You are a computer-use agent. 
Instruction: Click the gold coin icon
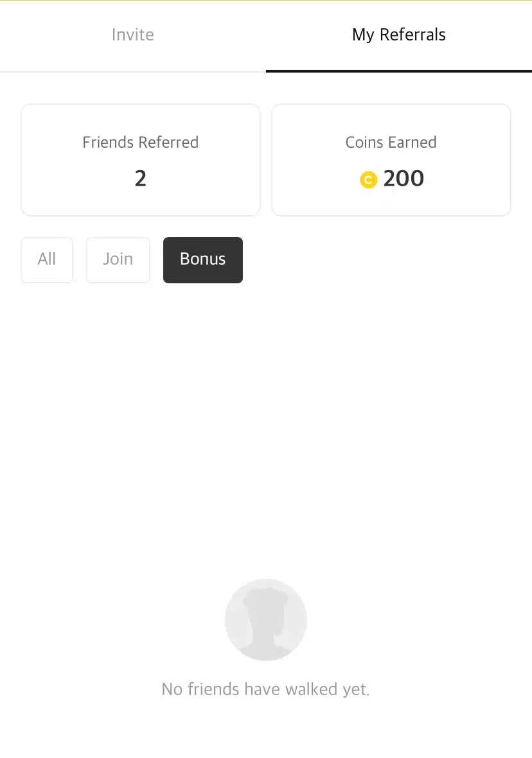tap(368, 181)
